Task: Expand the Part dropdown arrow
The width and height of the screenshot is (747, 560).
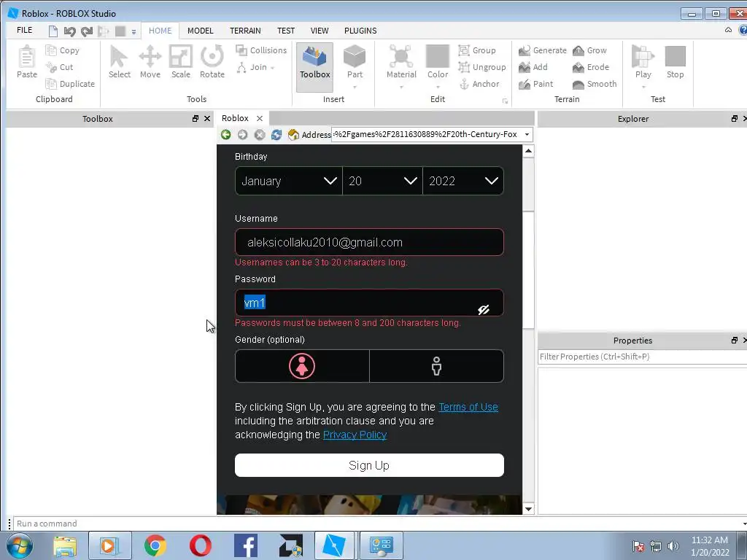Action: 355,87
